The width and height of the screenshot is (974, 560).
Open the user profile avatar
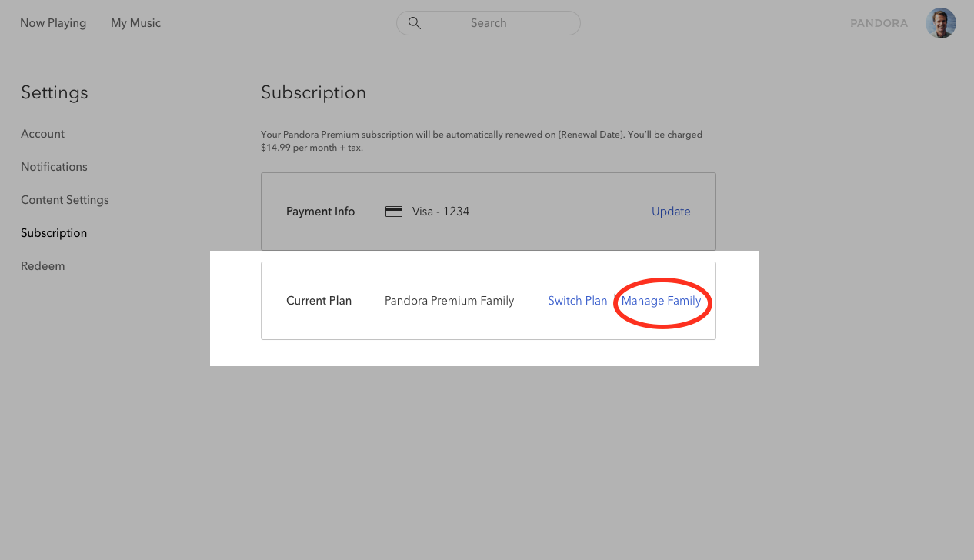click(940, 23)
